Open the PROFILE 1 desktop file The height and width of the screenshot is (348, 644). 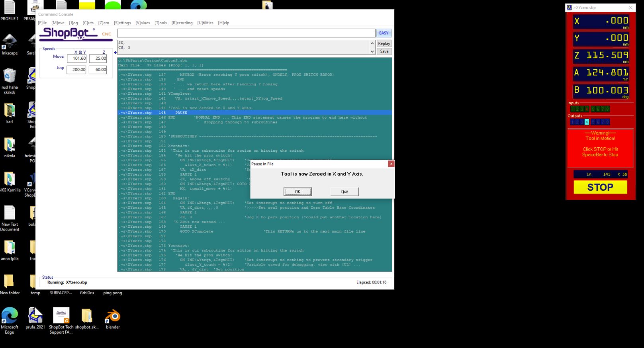pos(10,11)
